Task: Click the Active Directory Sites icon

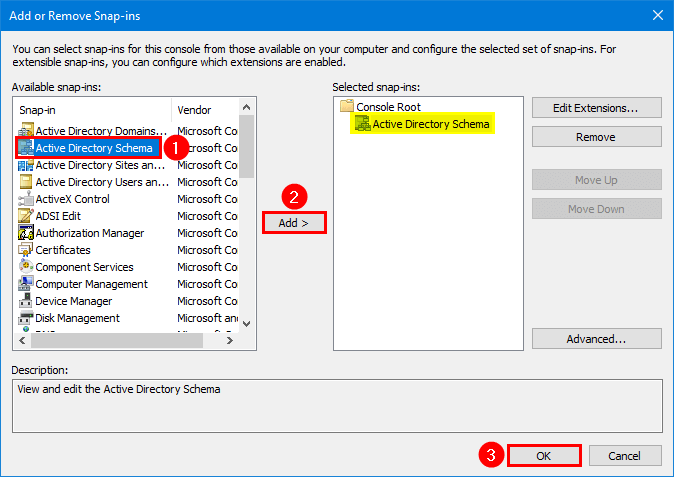Action: (x=26, y=165)
